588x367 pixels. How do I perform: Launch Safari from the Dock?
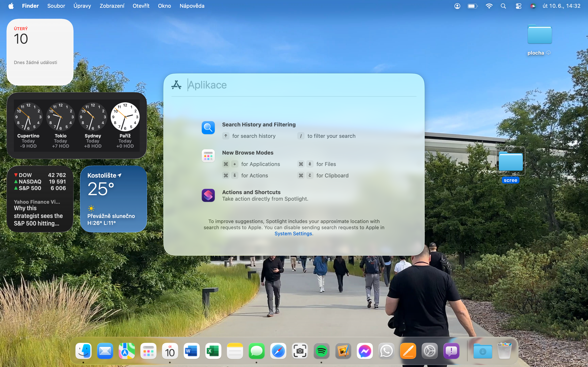point(278,351)
